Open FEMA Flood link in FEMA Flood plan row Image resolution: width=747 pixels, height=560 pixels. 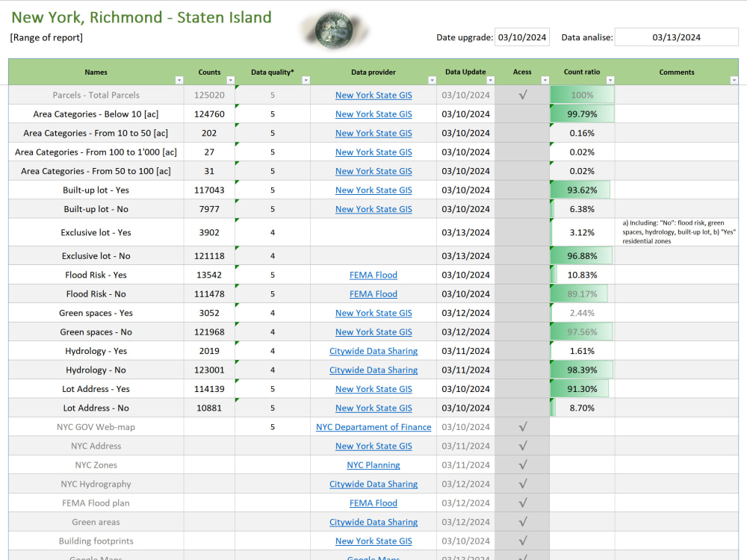373,503
